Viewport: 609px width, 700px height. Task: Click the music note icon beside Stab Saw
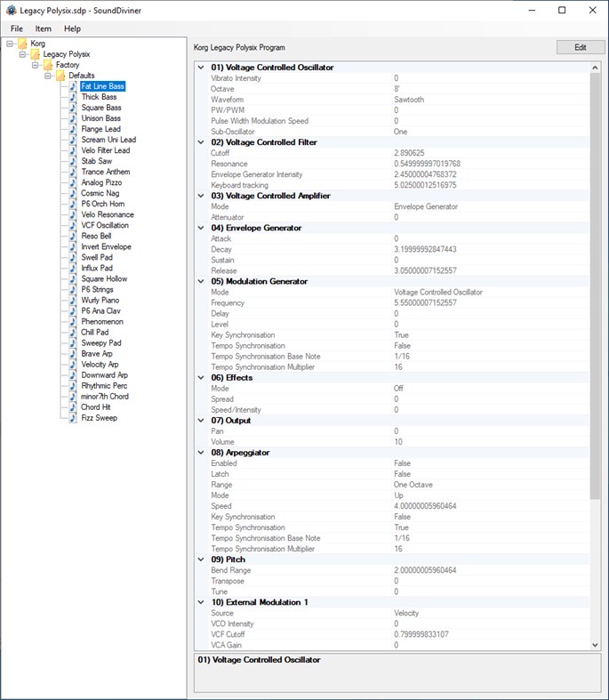[x=73, y=161]
